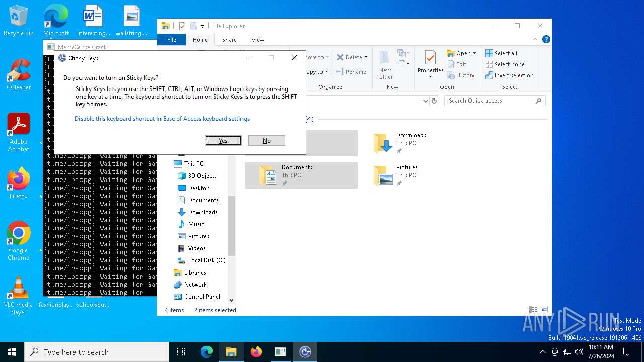Open the Start menu

(x=12, y=352)
